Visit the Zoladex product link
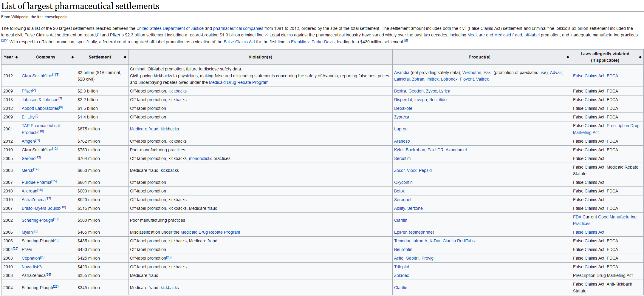Screen dimensions: 644x296 coord(401,275)
